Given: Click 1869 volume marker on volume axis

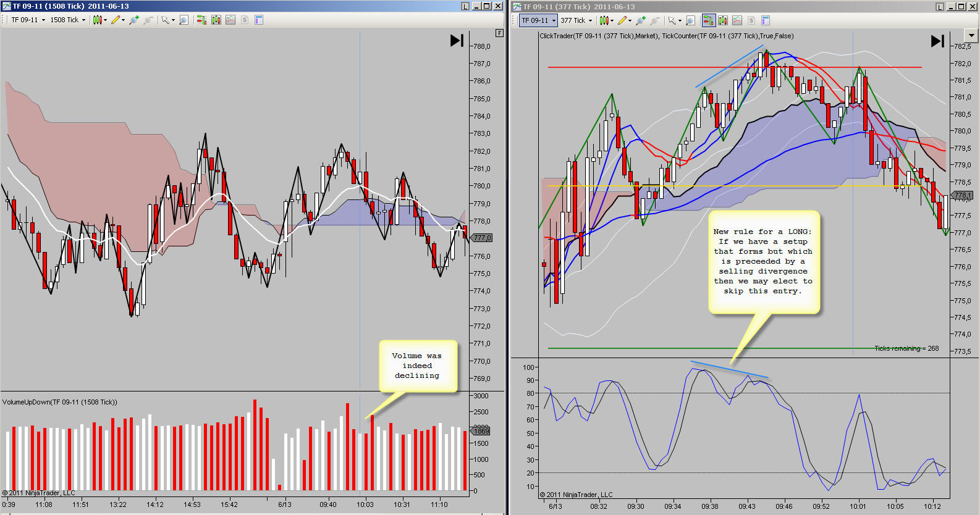Looking at the screenshot, I should click(x=481, y=430).
